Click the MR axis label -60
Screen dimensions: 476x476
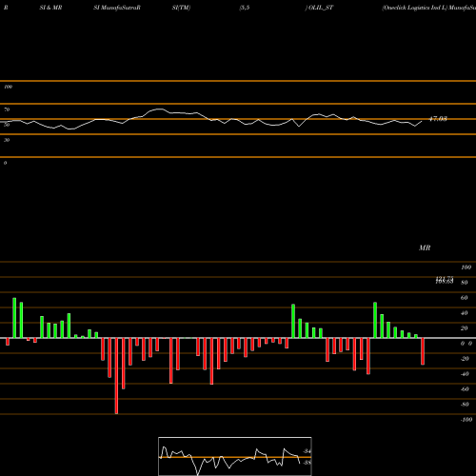(465, 389)
